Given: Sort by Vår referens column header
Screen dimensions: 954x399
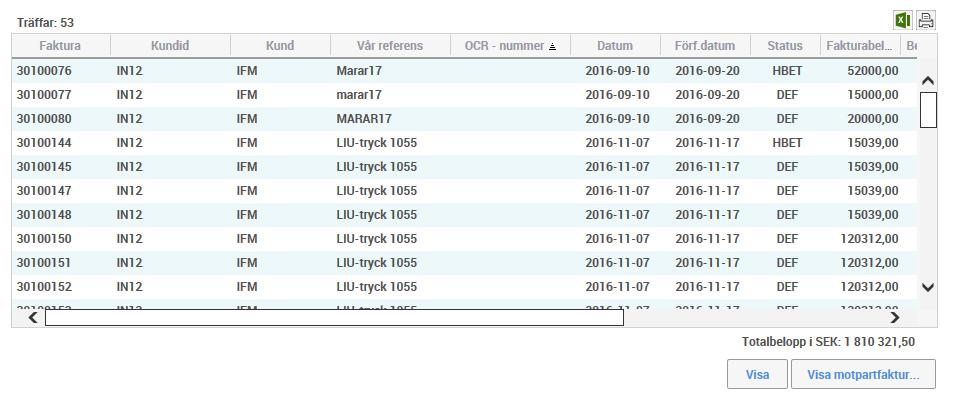Looking at the screenshot, I should click(390, 46).
